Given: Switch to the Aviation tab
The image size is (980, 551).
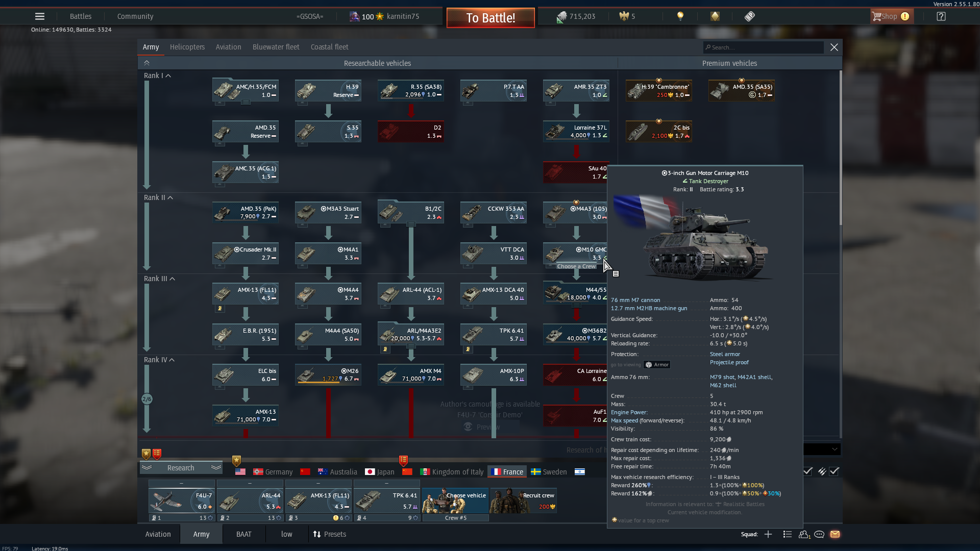Looking at the screenshot, I should (x=228, y=47).
